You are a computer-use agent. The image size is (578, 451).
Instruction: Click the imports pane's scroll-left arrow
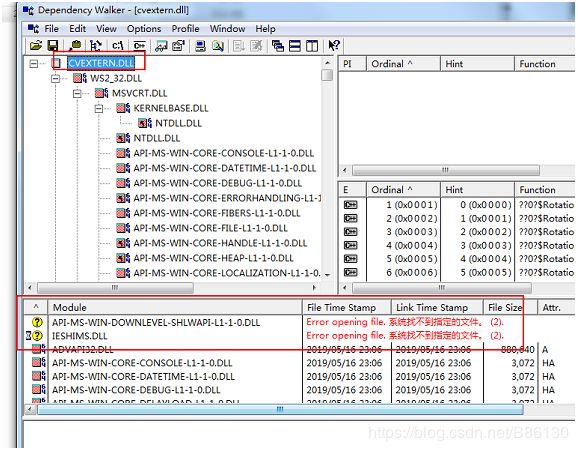click(345, 170)
